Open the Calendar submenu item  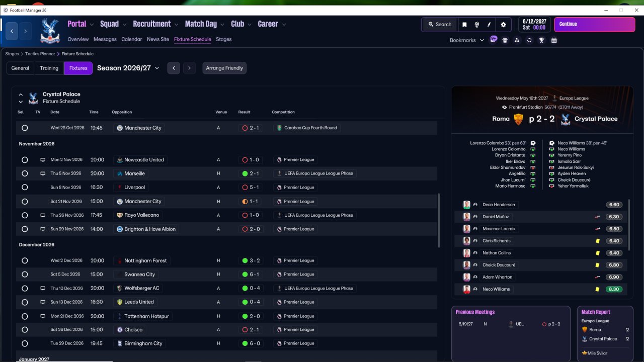coord(132,39)
